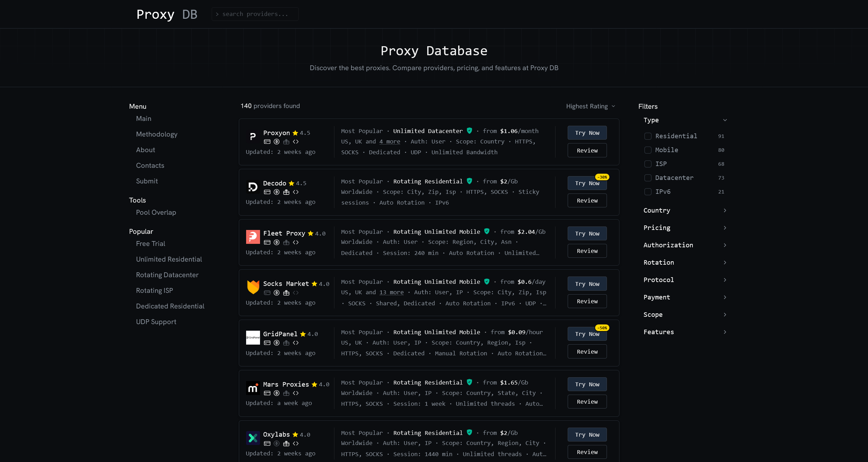Click Try Now for Fleet Proxy
The height and width of the screenshot is (462, 868).
pyautogui.click(x=587, y=233)
